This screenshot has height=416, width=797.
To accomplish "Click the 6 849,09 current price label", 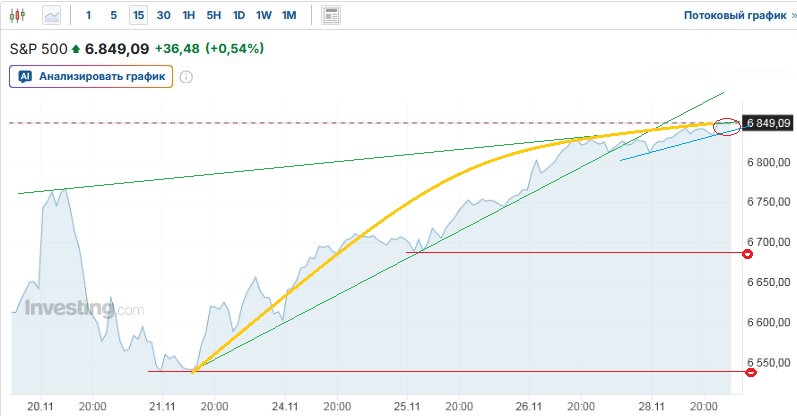I will pyautogui.click(x=768, y=124).
